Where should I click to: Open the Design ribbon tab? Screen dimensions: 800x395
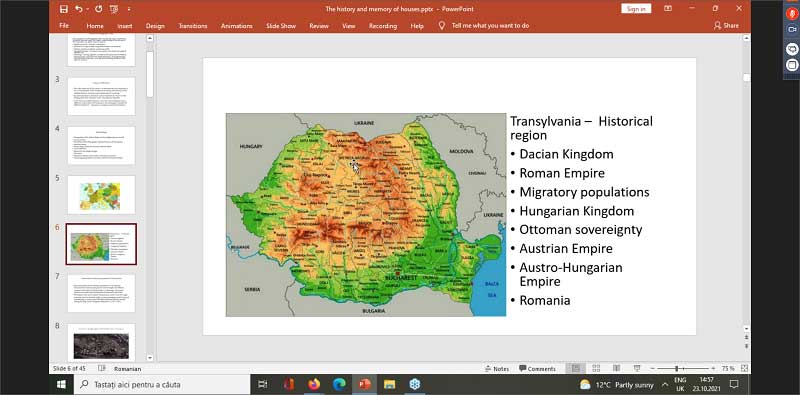(155, 26)
